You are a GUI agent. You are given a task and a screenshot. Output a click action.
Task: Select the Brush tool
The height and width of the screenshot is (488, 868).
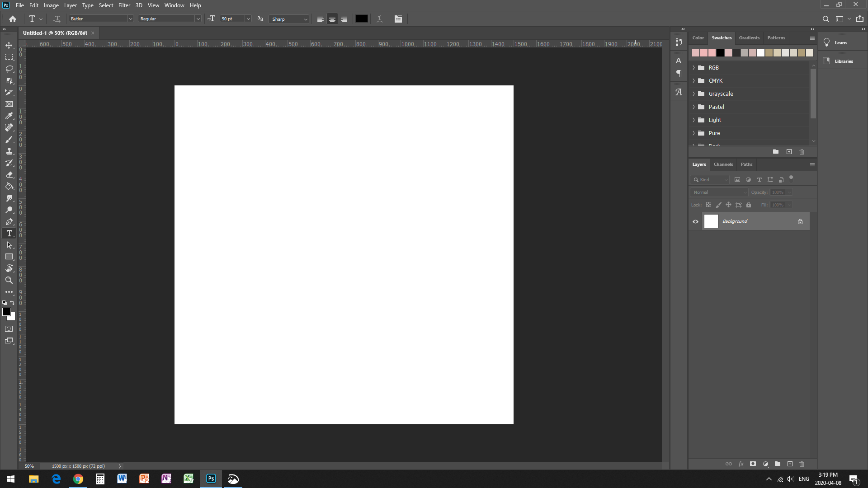[9, 139]
